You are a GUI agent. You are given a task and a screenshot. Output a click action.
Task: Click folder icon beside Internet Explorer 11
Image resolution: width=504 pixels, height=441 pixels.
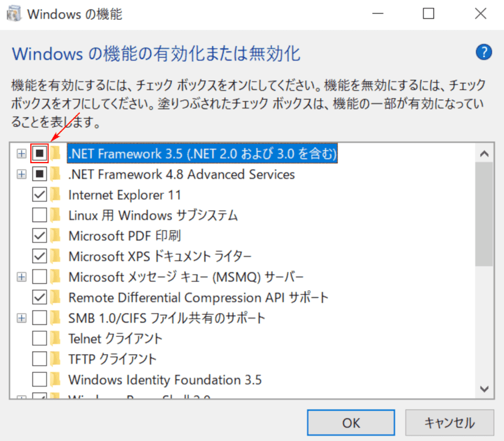(x=56, y=195)
